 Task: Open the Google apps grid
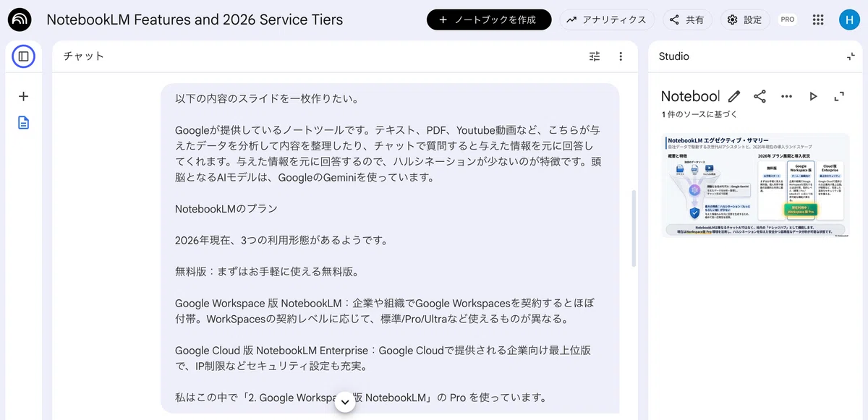click(x=818, y=20)
